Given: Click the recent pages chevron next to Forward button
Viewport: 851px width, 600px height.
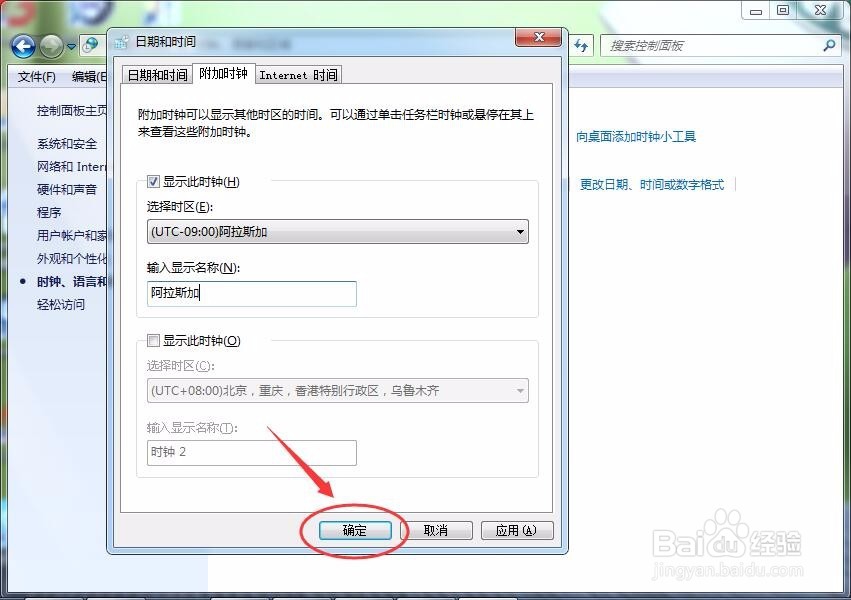Looking at the screenshot, I should 70,47.
